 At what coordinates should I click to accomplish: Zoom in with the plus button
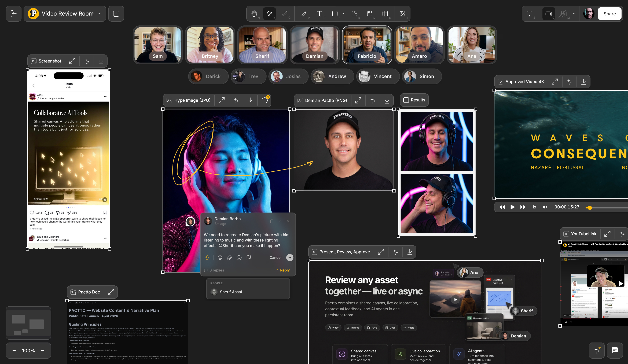pos(43,351)
